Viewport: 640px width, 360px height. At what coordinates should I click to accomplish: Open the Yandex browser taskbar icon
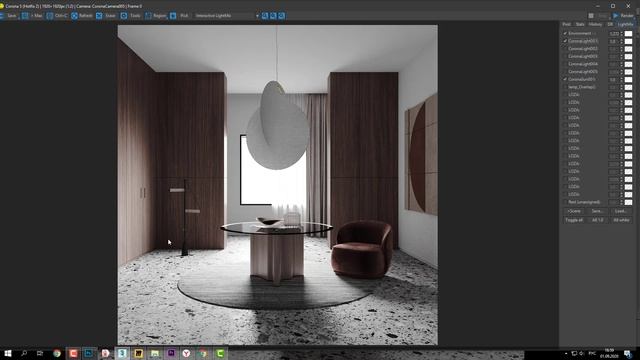(x=187, y=353)
